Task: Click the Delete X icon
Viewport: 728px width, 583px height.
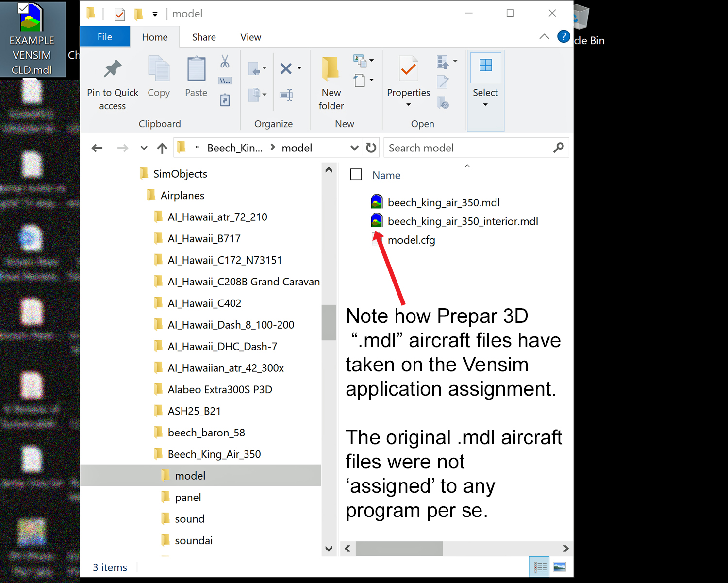Action: [x=286, y=68]
